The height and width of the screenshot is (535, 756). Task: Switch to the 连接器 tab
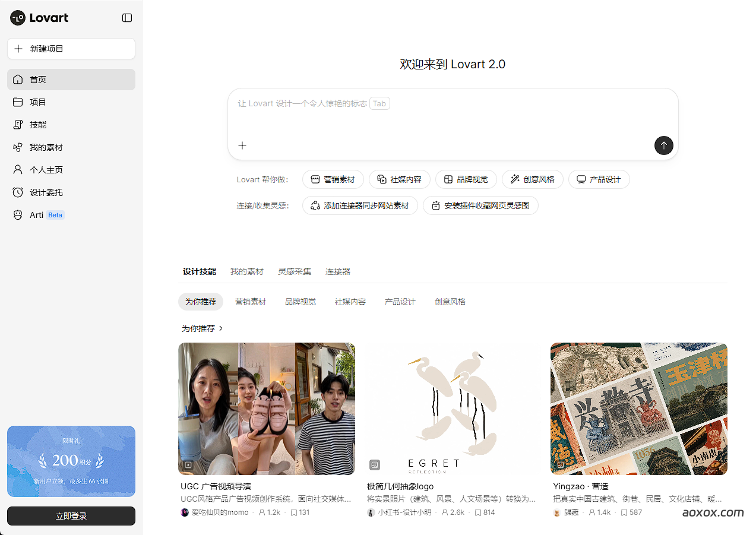coord(338,271)
